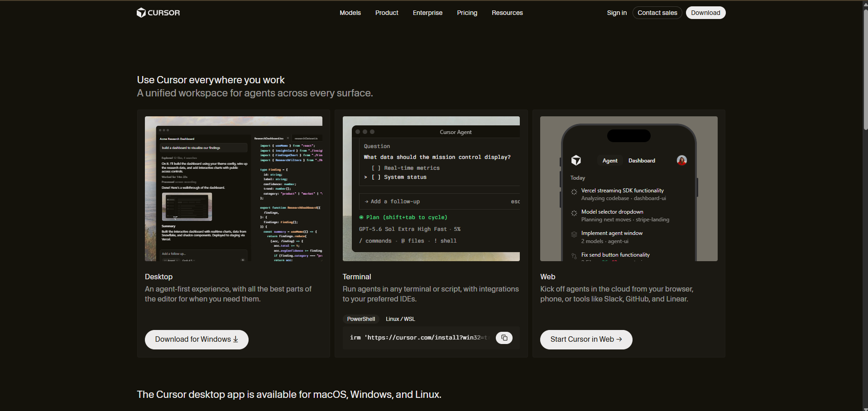This screenshot has height=411, width=868.
Task: Open the Cursor Agent terminal preview image
Action: (431, 189)
